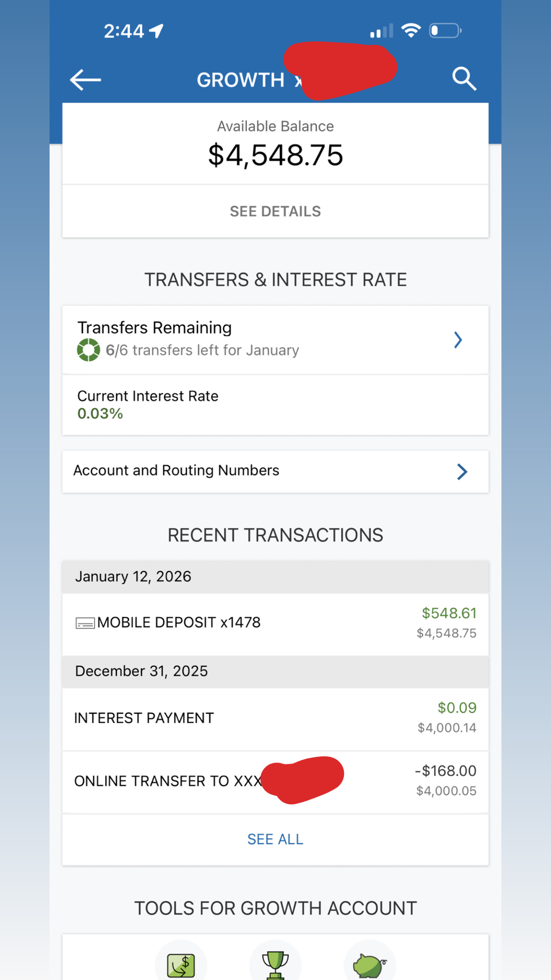551x980 pixels.
Task: Tap the check icon beside Mobile Deposit
Action: coord(85,623)
